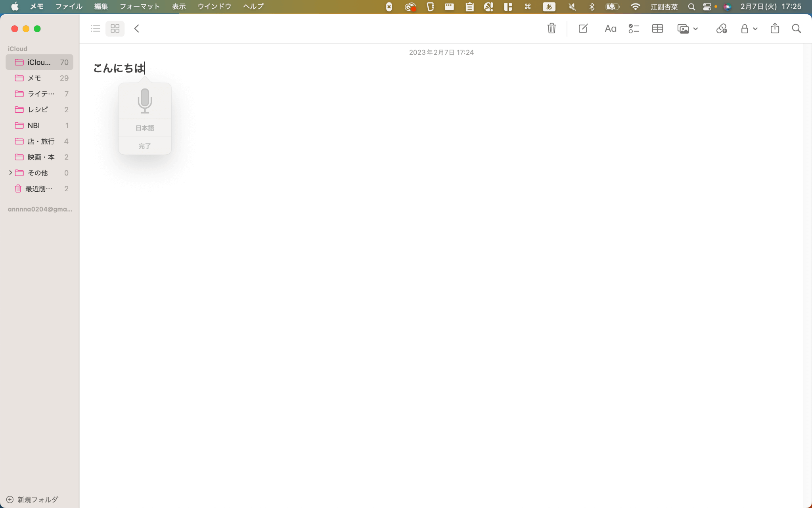Click the share note icon
Screen dimensions: 812x508
click(x=775, y=28)
